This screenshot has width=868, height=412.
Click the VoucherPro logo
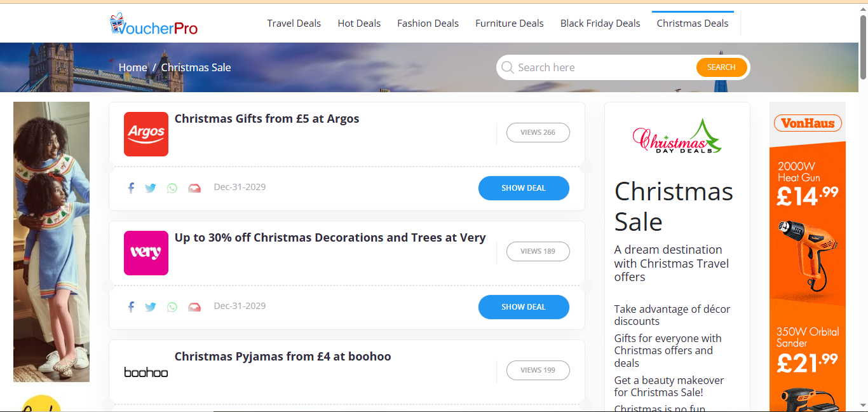154,24
